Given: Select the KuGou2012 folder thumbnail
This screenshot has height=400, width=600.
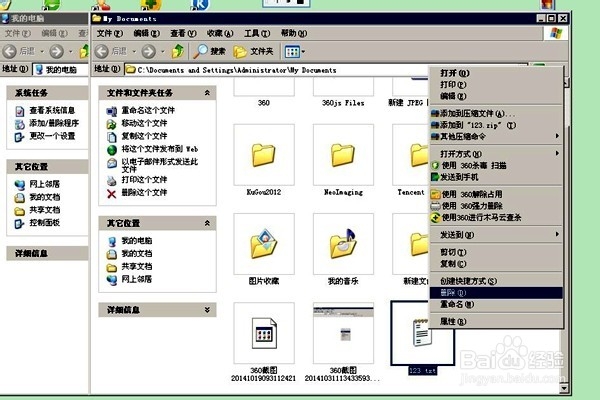Looking at the screenshot, I should click(x=264, y=155).
